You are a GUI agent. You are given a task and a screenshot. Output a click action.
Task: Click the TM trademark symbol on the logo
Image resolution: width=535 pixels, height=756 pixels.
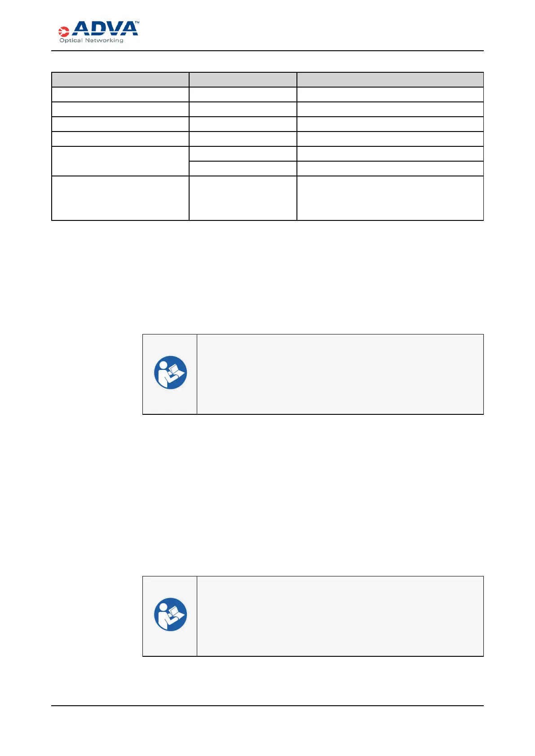[137, 22]
